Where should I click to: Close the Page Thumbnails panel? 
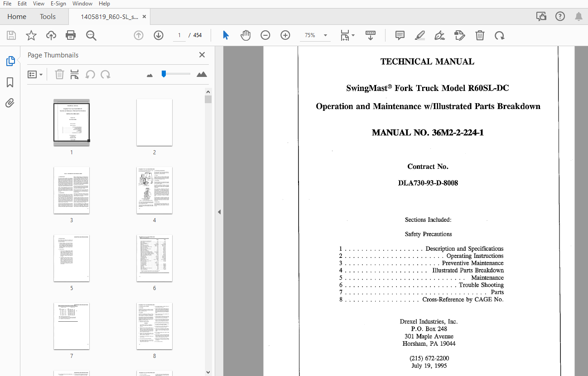(202, 55)
